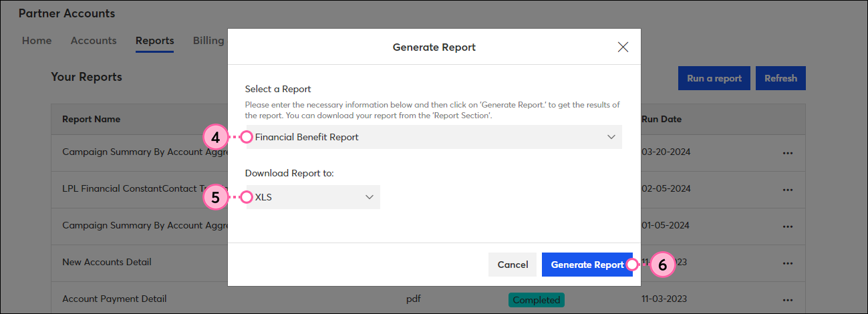Click the 11-03-2023 run date
Screen dimensions: 868x314
[x=664, y=299]
